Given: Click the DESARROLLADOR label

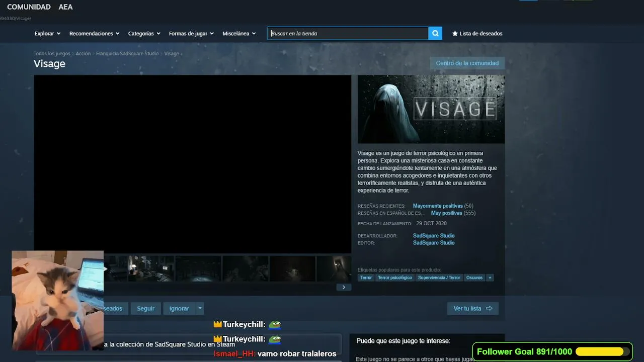Looking at the screenshot, I should coord(377,236).
